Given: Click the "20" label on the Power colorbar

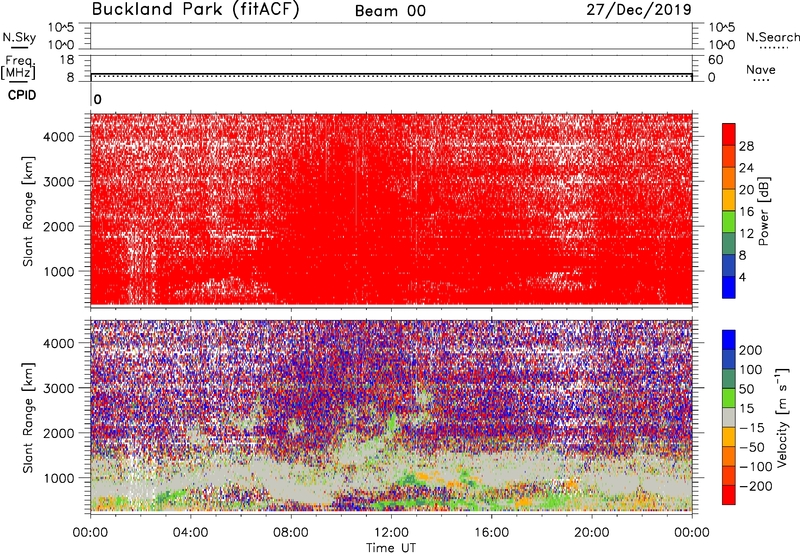Looking at the screenshot, I should click(x=746, y=190).
